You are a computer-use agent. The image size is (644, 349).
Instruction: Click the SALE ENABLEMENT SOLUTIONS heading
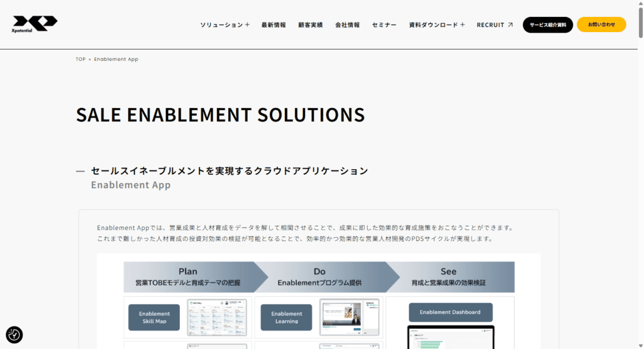click(220, 114)
